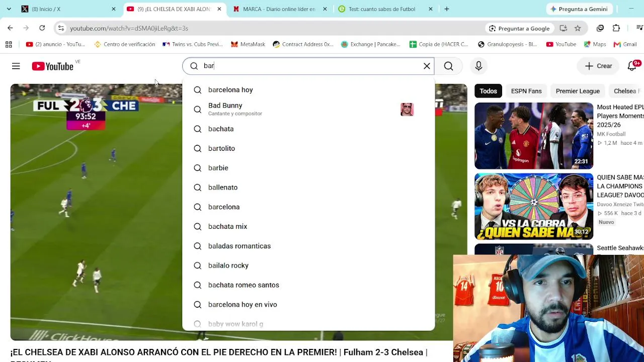
Task: Go back with the browser back arrow
Action: [x=10, y=28]
